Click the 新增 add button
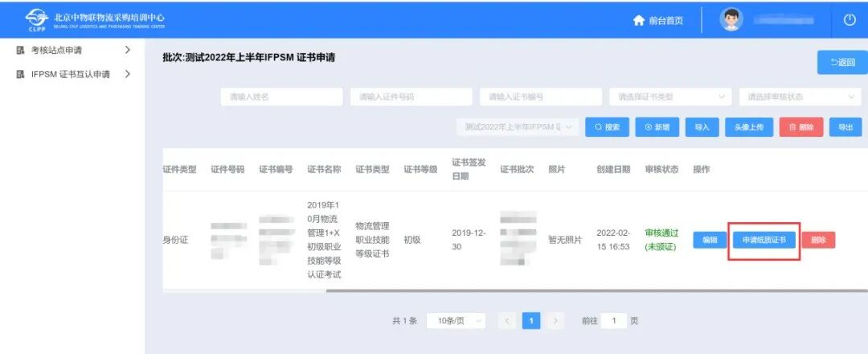This screenshot has height=354, width=868. [657, 127]
